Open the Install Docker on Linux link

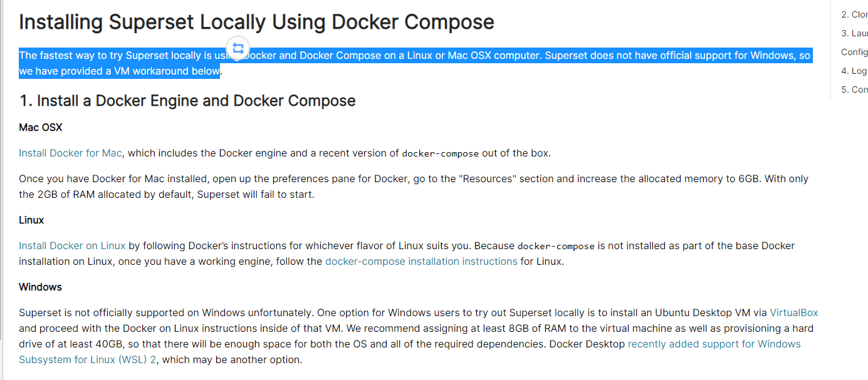coord(72,245)
